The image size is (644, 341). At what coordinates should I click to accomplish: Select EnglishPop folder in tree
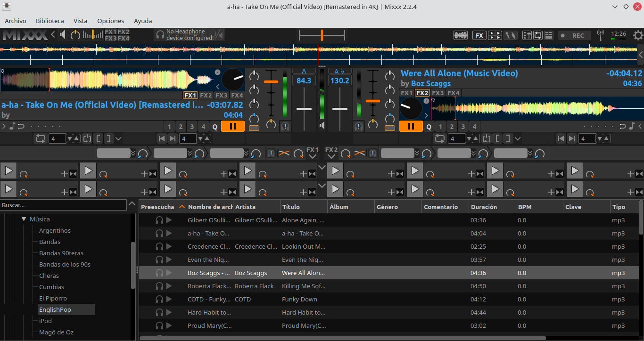point(66,309)
